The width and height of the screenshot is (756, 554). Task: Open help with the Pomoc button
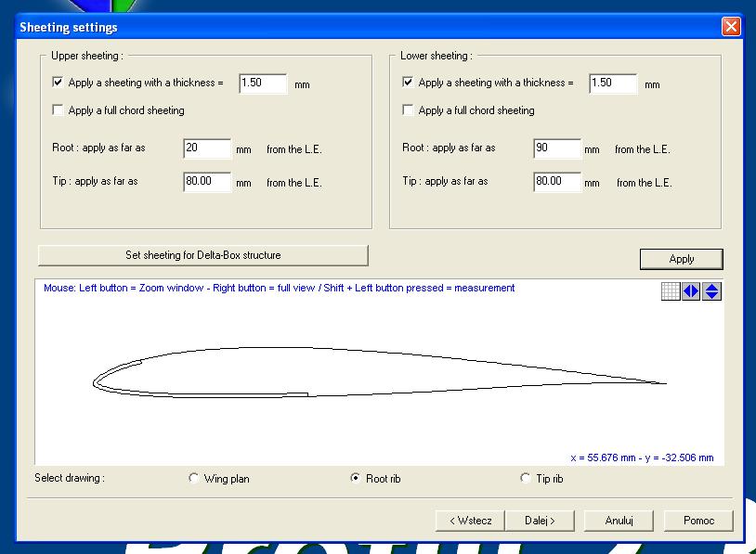coord(698,521)
